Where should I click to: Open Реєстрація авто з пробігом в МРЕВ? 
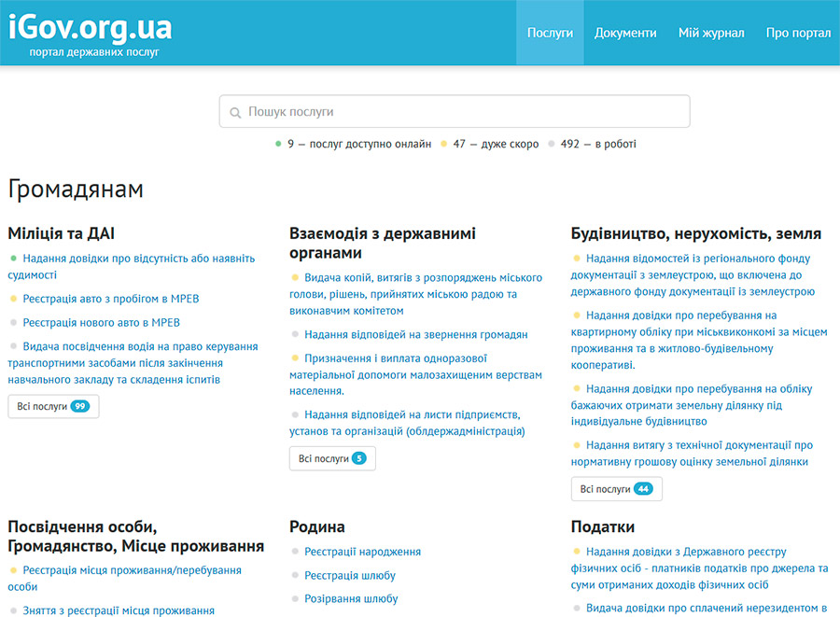pyautogui.click(x=110, y=299)
